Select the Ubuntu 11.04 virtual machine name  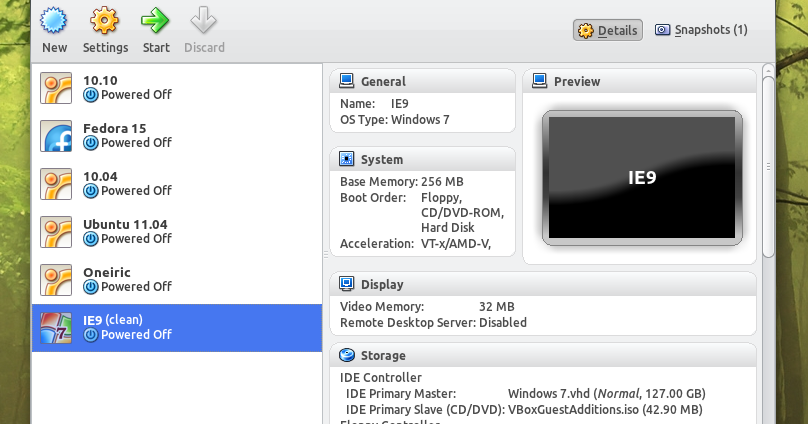point(125,225)
